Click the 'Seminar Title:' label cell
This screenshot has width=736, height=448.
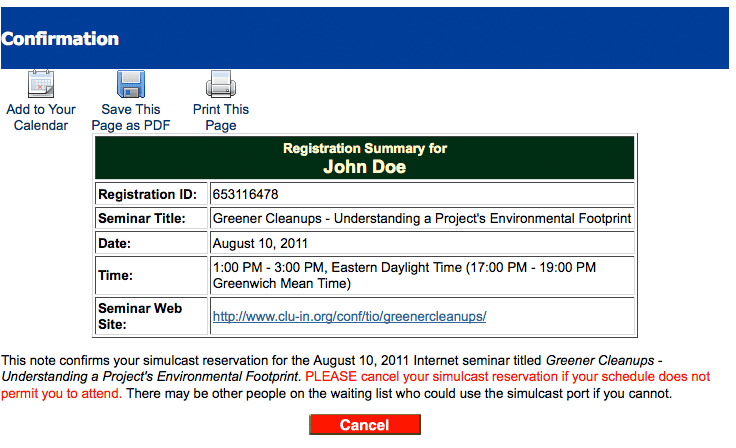pyautogui.click(x=151, y=218)
